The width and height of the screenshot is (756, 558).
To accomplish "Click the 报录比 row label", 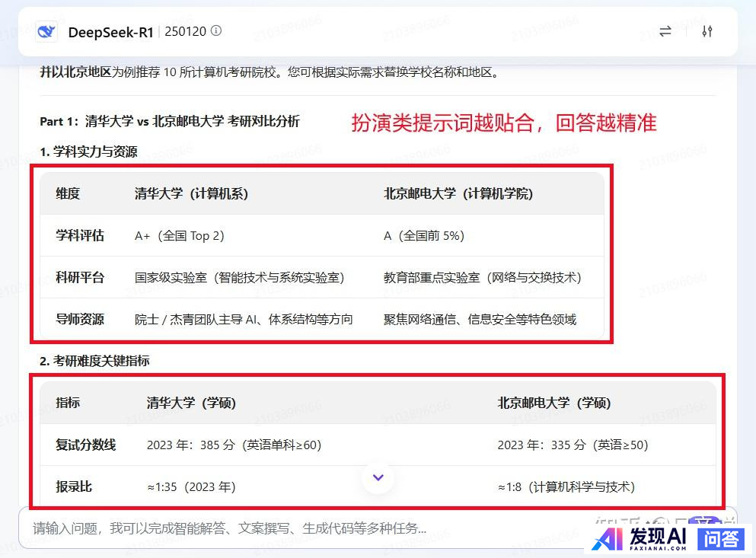I will pyautogui.click(x=74, y=486).
